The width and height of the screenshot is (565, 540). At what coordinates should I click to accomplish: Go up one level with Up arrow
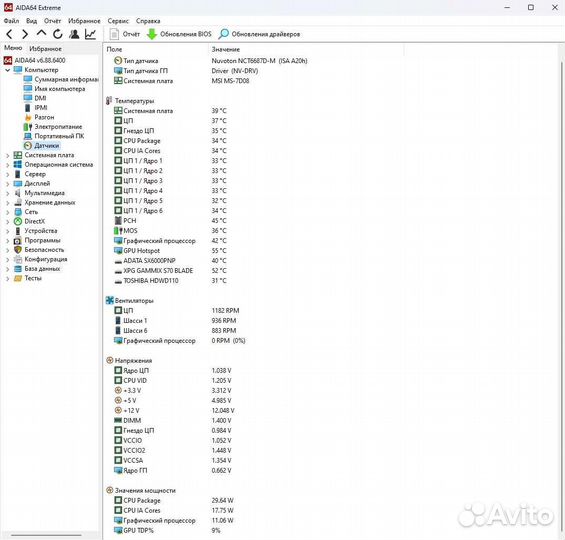coord(41,34)
